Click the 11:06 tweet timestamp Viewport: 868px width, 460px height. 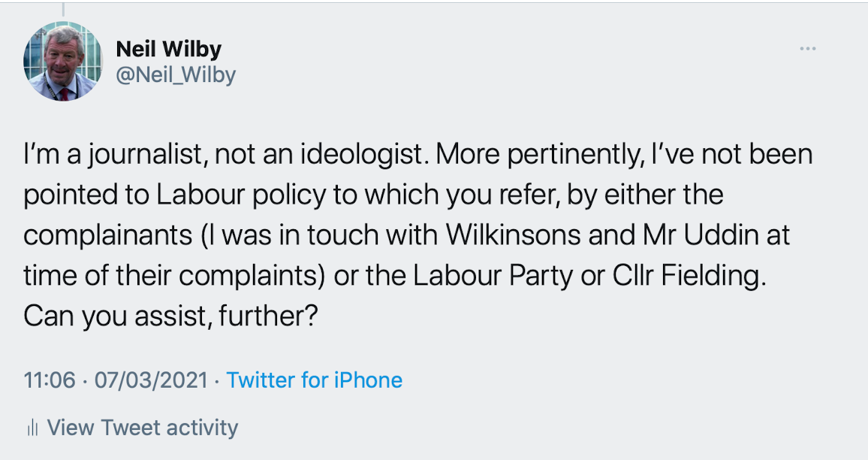[x=50, y=380]
